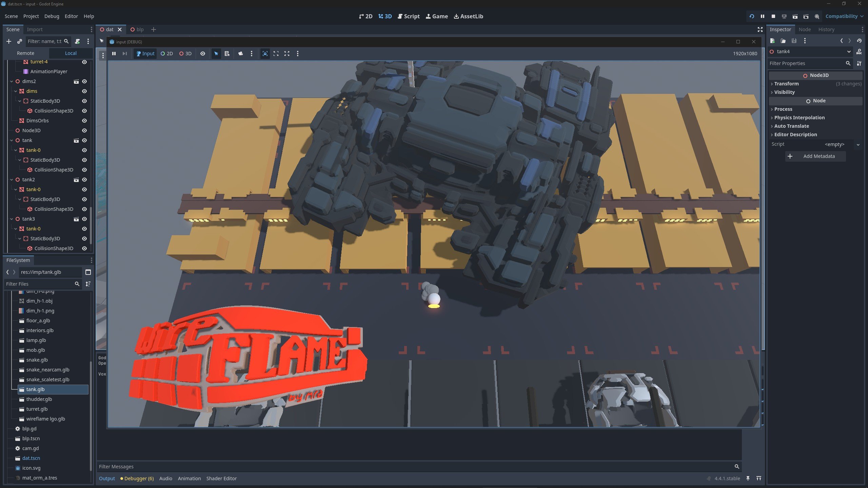Viewport: 868px width, 488px height.
Task: Advance one frame in game window
Action: (125, 54)
